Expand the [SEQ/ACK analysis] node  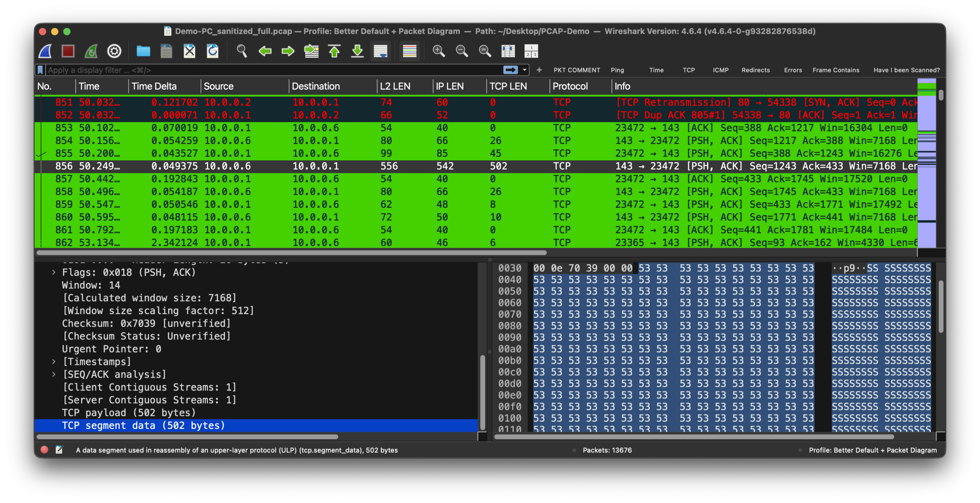coord(54,374)
